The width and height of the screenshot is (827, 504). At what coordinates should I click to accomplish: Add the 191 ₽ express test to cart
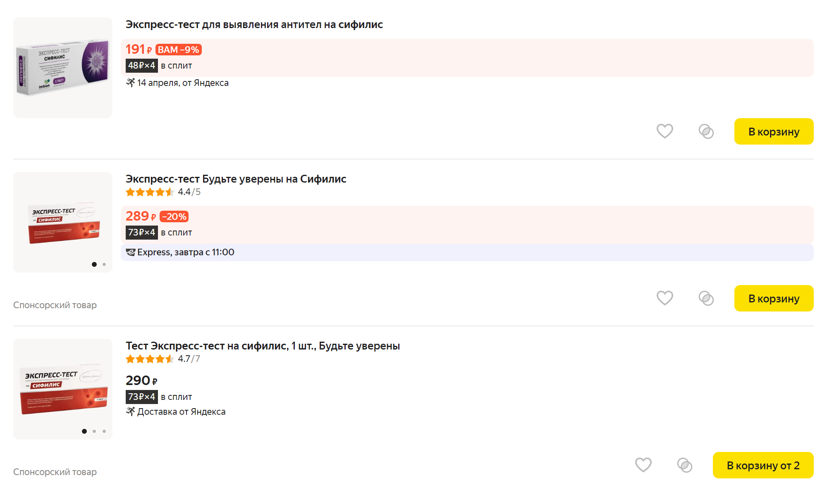[774, 131]
